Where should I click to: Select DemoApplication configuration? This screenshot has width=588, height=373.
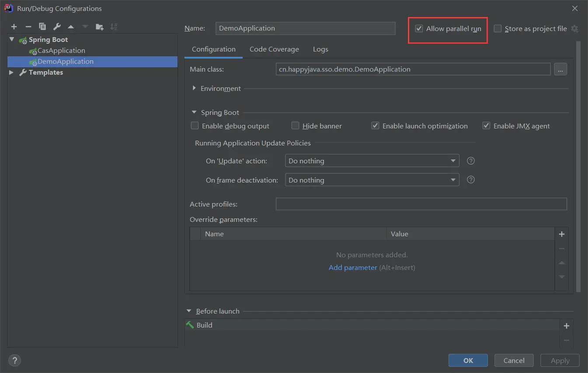[x=92, y=62]
